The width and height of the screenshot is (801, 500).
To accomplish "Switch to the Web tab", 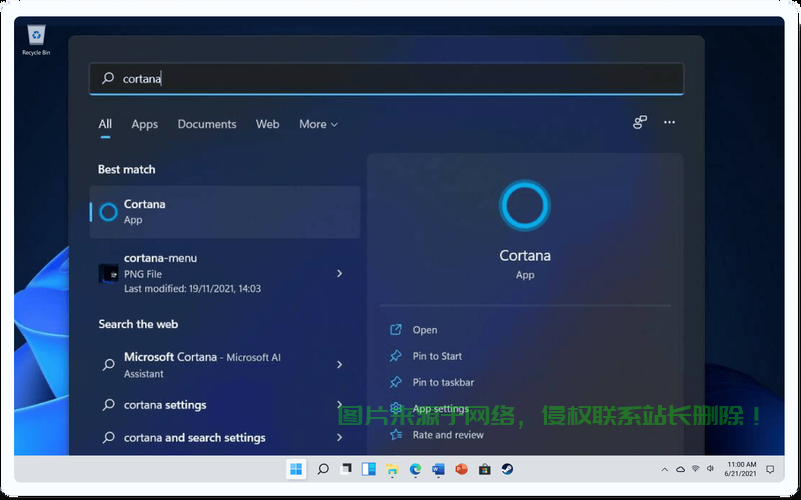I will [x=267, y=124].
